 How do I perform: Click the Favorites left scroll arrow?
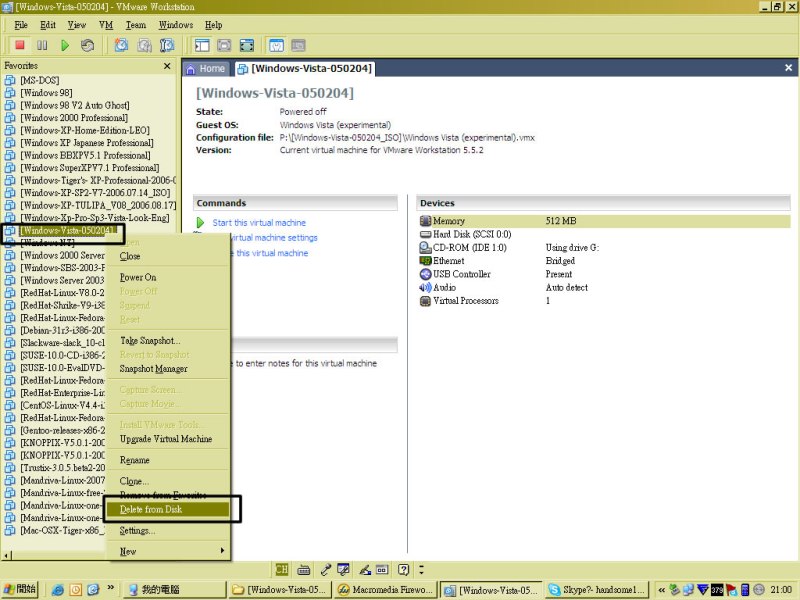coord(6,555)
